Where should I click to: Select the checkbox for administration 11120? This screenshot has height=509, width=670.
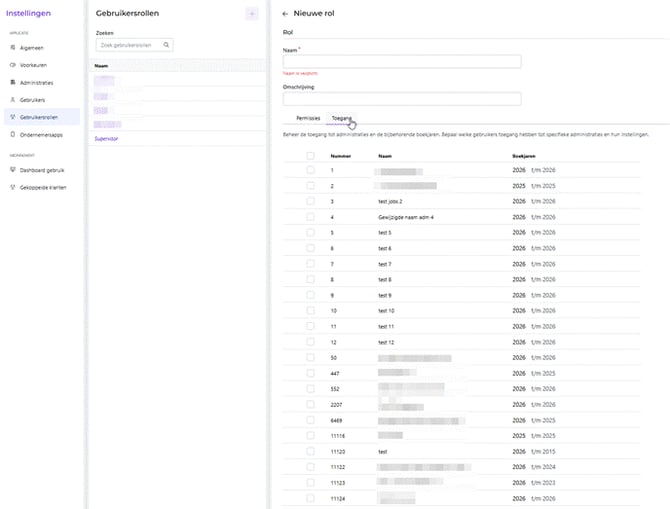311,451
